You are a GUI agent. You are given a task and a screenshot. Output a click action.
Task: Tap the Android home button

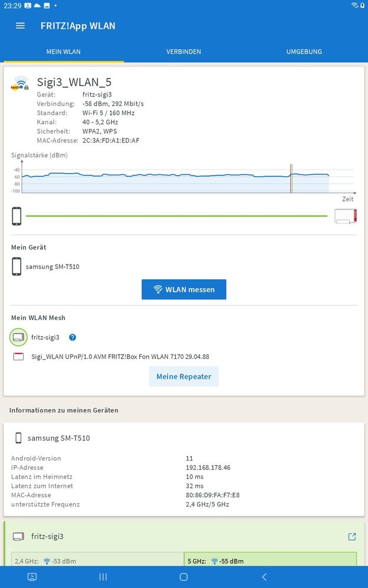pos(183,577)
